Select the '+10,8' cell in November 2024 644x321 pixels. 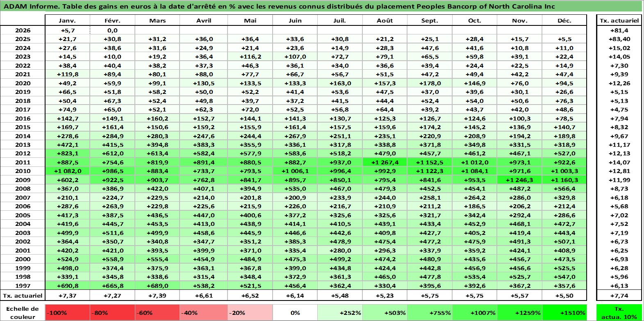519,48
